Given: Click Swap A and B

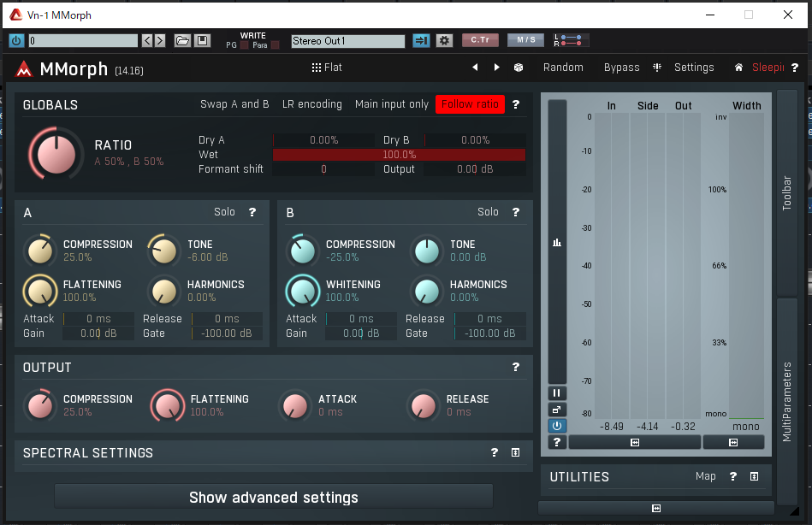Looking at the screenshot, I should coord(234,104).
